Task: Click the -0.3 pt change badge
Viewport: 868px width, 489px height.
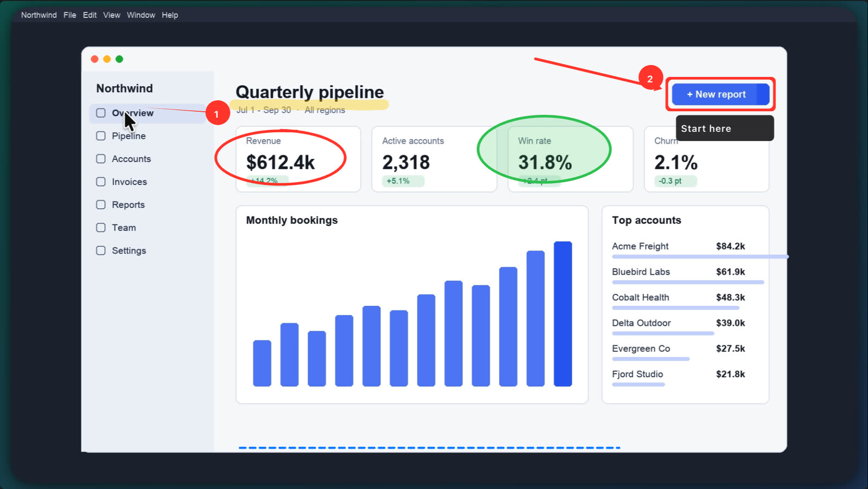Action: click(675, 181)
